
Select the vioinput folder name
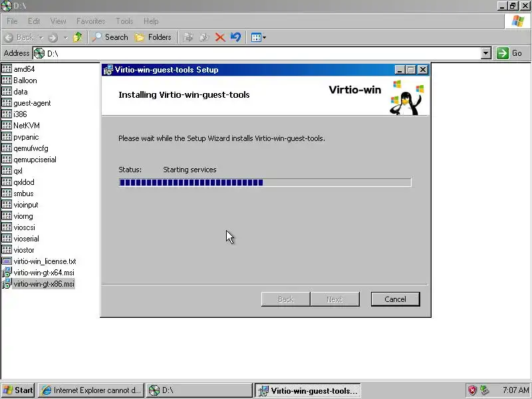point(26,205)
